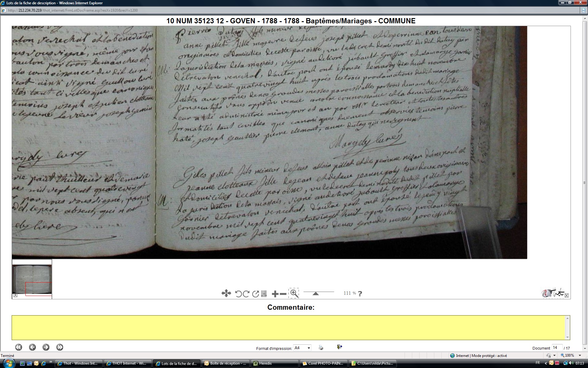Activate the pan/move image tool
Screen dimensions: 588x368
pos(226,293)
